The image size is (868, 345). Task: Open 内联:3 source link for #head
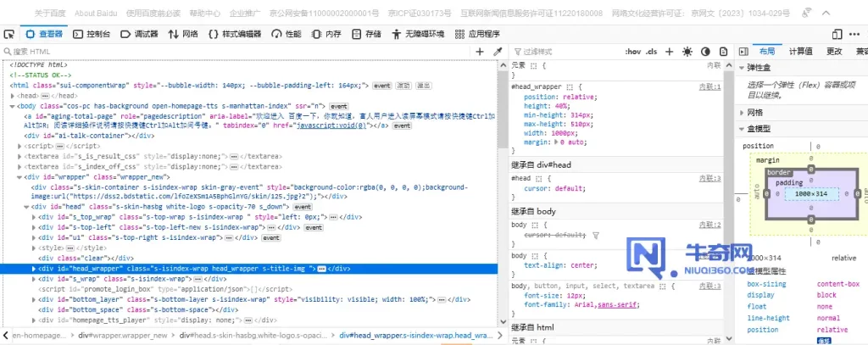pyautogui.click(x=710, y=178)
